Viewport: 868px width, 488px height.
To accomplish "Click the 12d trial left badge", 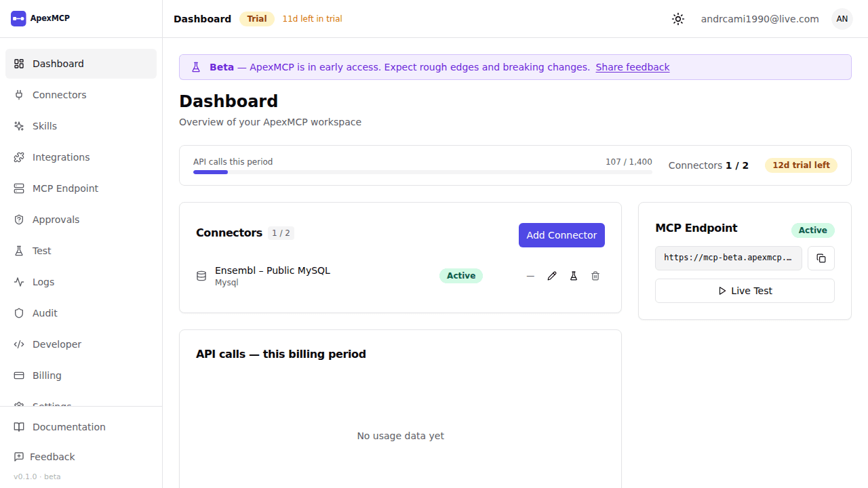I will click(801, 165).
